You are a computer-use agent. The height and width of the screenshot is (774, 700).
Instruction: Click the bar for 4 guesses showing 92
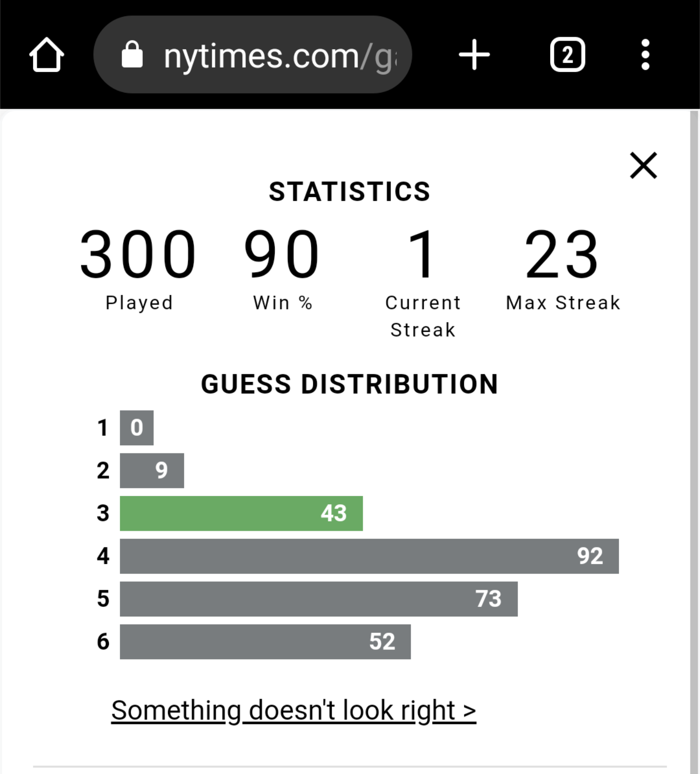point(369,556)
